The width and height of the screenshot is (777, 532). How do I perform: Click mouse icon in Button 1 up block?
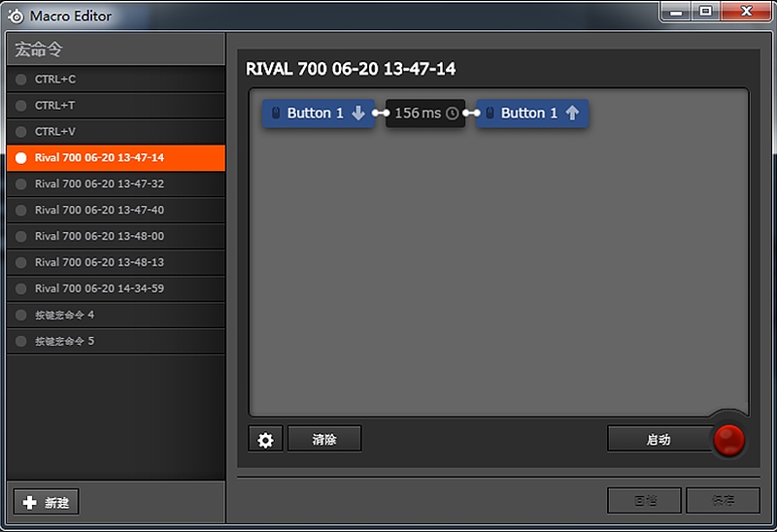pyautogui.click(x=490, y=113)
